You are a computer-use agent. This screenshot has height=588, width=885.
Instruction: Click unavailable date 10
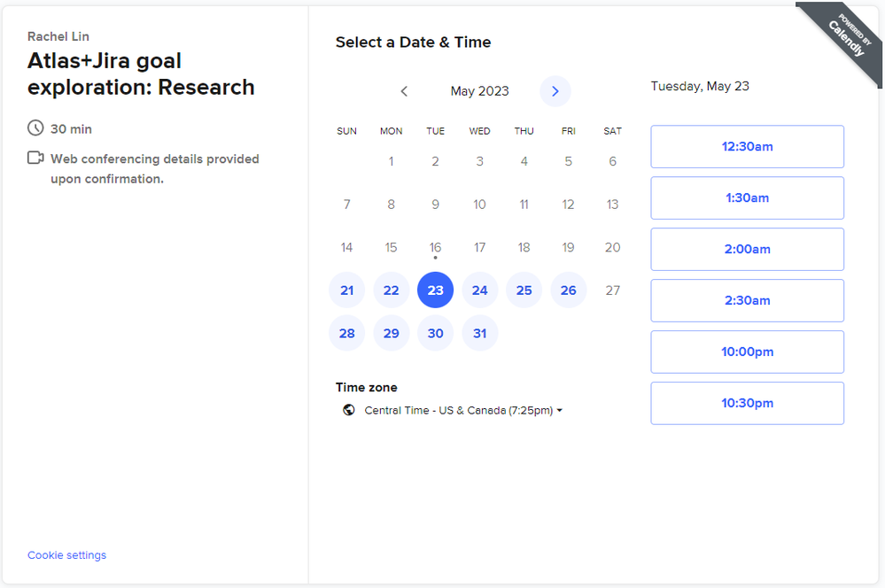pyautogui.click(x=480, y=205)
